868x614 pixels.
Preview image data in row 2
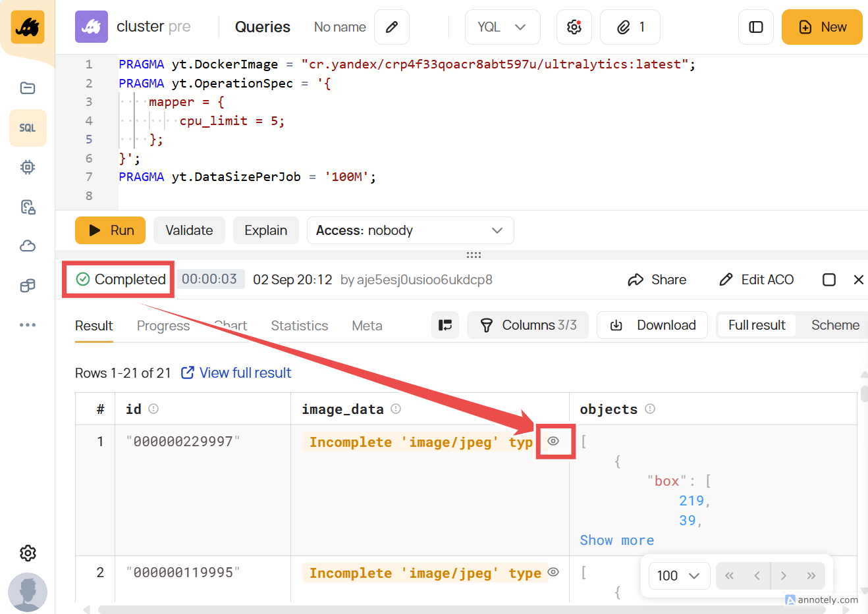coord(553,573)
